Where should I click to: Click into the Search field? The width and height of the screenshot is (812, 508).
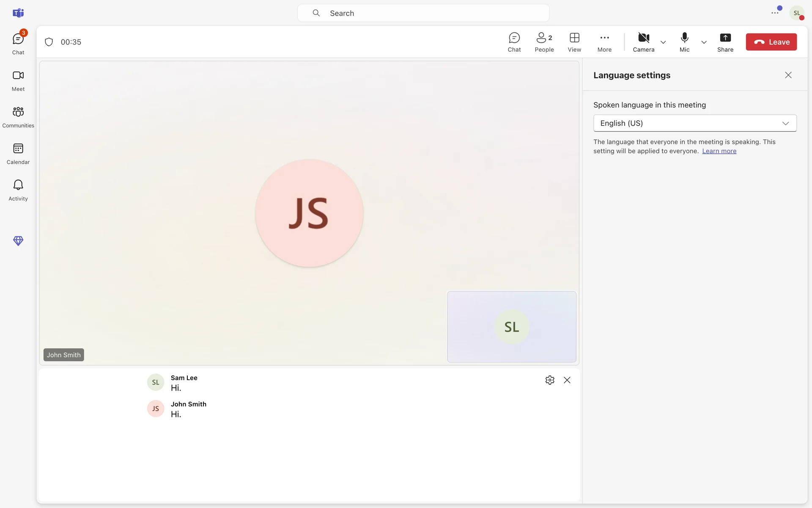[x=423, y=13]
